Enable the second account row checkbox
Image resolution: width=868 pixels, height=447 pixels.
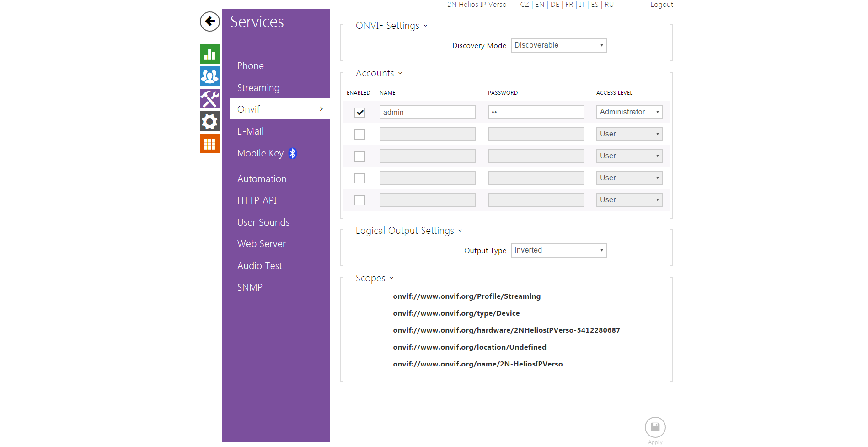pos(360,135)
